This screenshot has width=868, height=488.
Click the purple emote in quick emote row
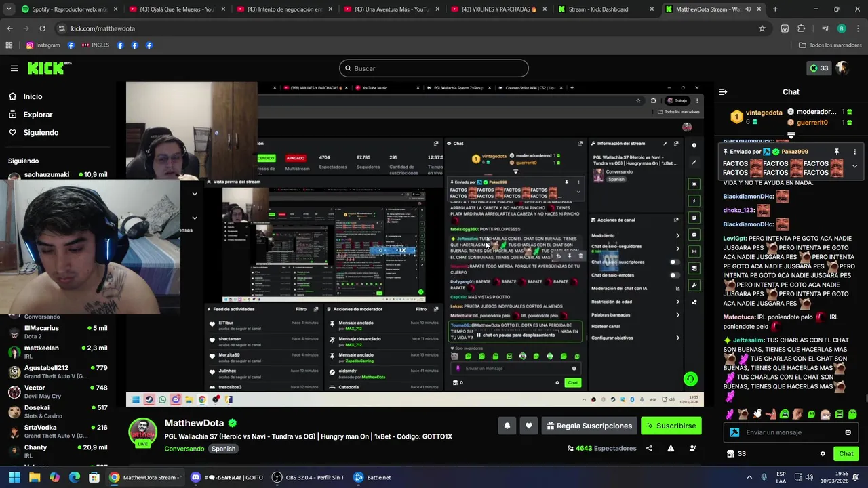(730, 414)
